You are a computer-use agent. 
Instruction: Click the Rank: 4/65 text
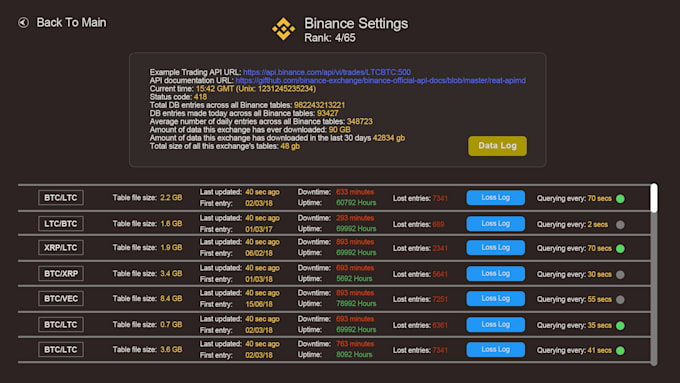pos(330,38)
